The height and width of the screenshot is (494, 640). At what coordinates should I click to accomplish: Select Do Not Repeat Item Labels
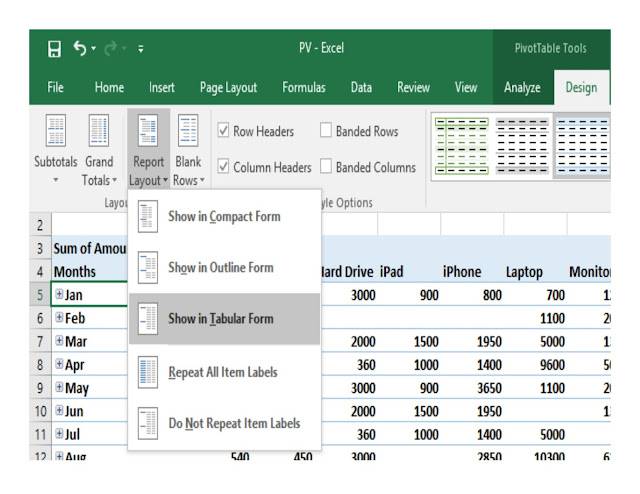pos(224,423)
